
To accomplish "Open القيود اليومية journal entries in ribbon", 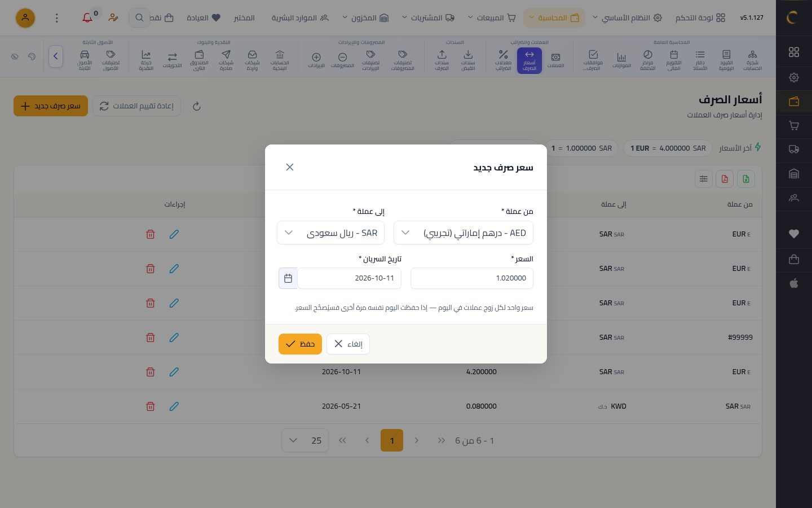I will [x=726, y=60].
